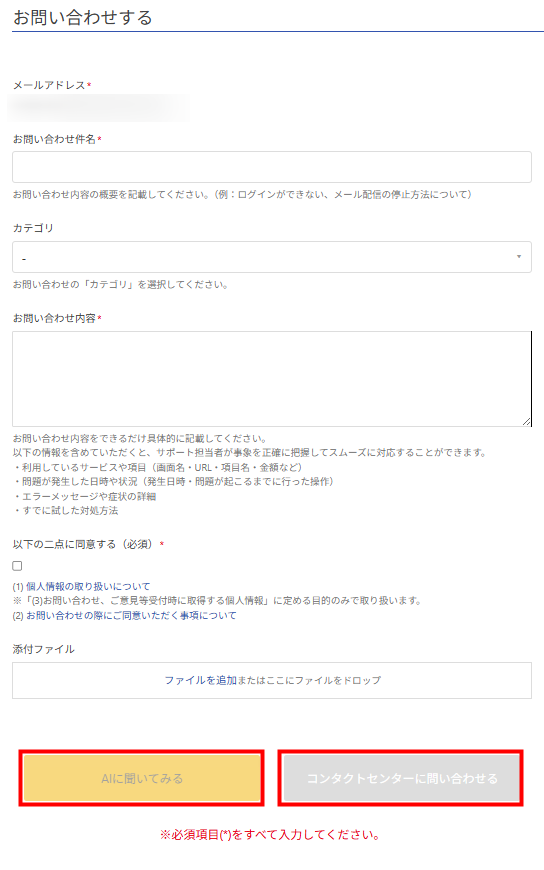Click the ファイルを追加 link

[x=200, y=680]
